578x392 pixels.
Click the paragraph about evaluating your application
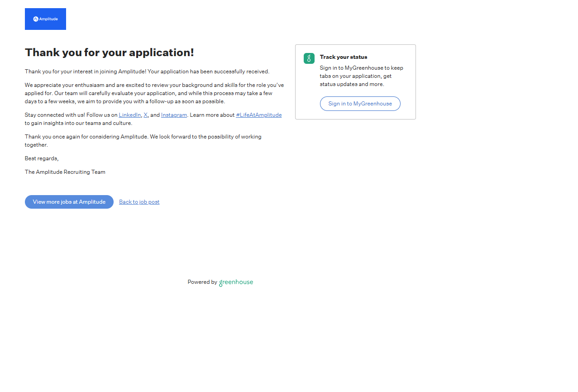click(x=154, y=93)
